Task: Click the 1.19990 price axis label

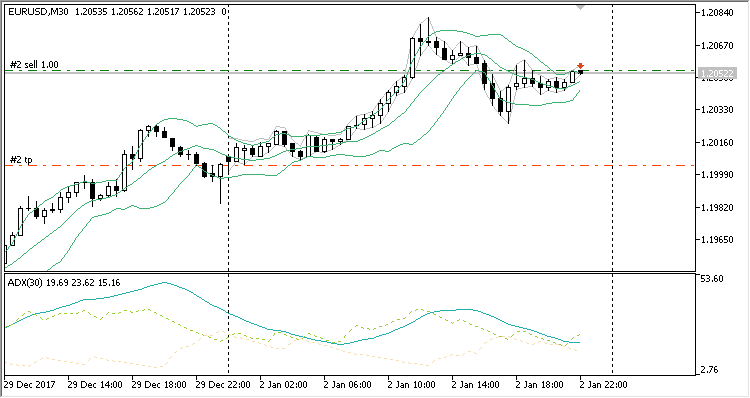Action: pos(717,175)
